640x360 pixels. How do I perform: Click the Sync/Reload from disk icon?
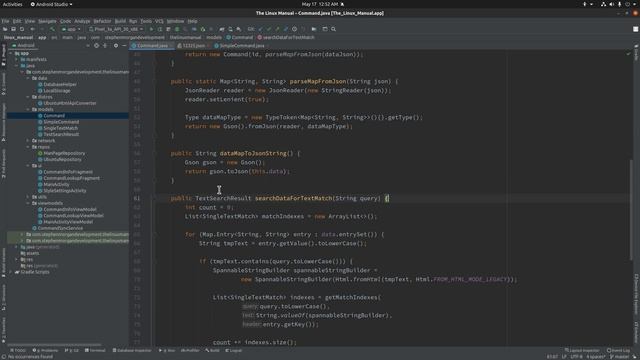[x=22, y=29]
